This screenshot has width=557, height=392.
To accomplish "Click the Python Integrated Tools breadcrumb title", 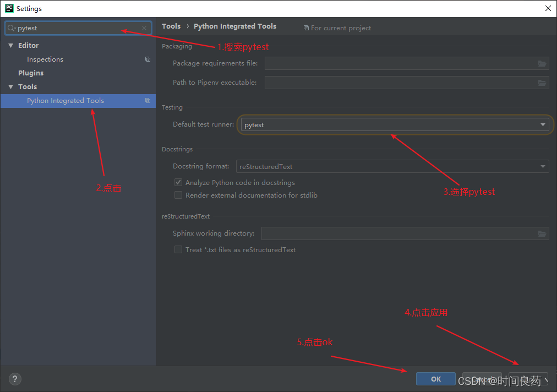I will point(235,26).
